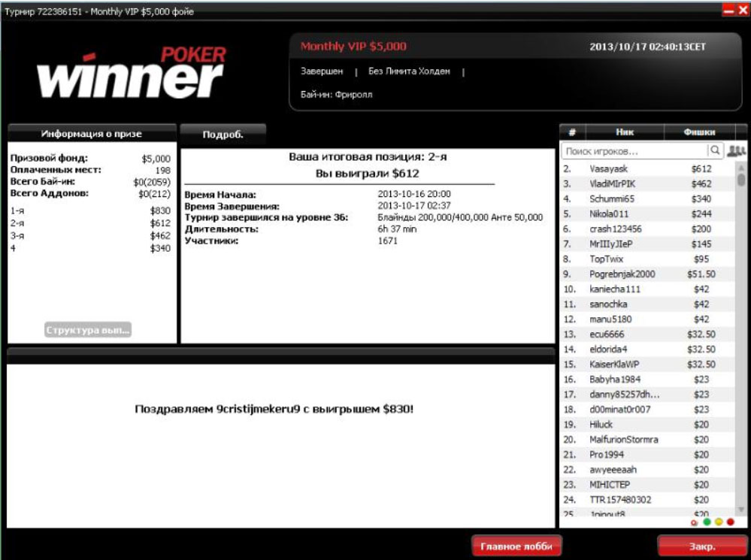Click the player search magnifier icon

[x=715, y=151]
